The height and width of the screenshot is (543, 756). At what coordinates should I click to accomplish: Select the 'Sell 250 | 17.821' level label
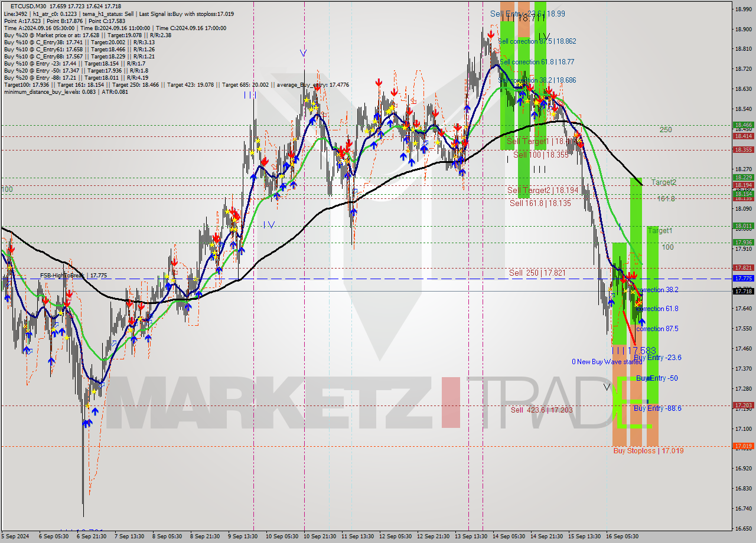(537, 273)
